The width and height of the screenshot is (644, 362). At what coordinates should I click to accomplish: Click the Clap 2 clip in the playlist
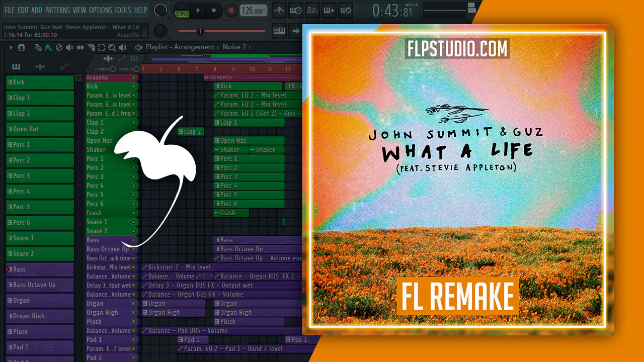pyautogui.click(x=190, y=131)
